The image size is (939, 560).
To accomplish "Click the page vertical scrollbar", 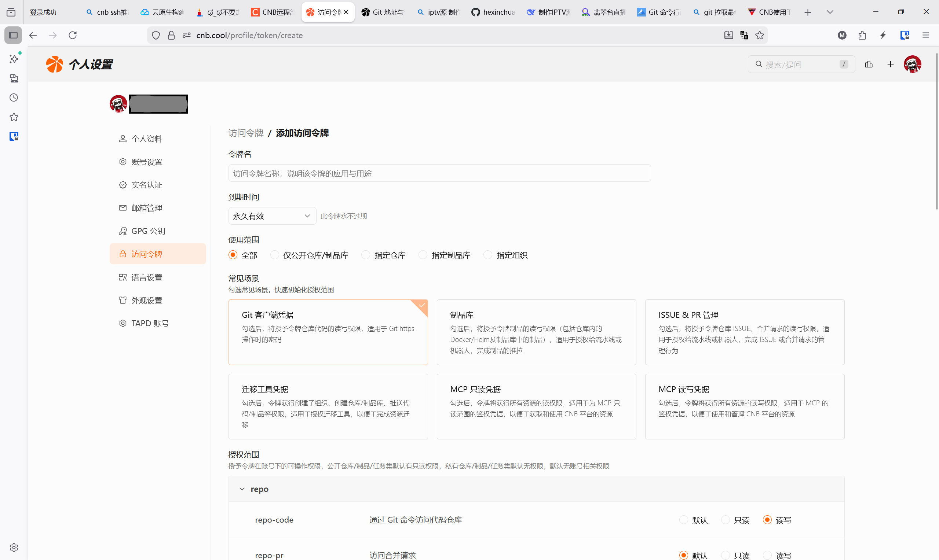I will 936,132.
